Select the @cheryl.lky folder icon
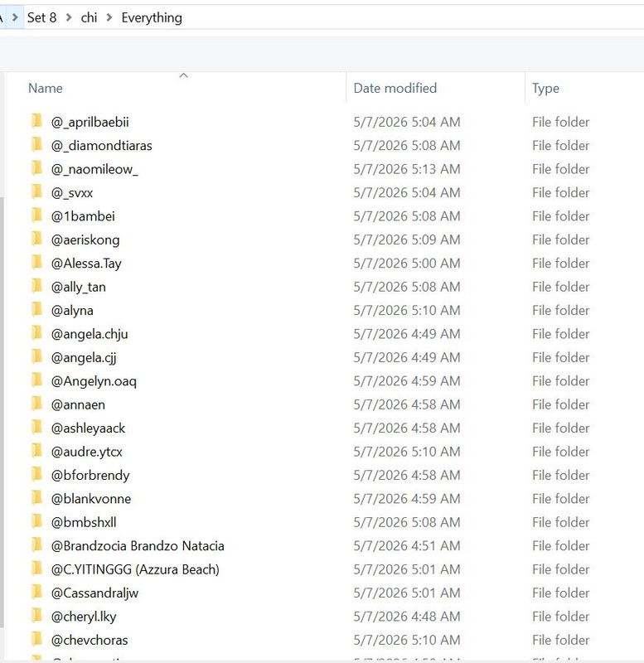Image resolution: width=644 pixels, height=663 pixels. point(36,616)
